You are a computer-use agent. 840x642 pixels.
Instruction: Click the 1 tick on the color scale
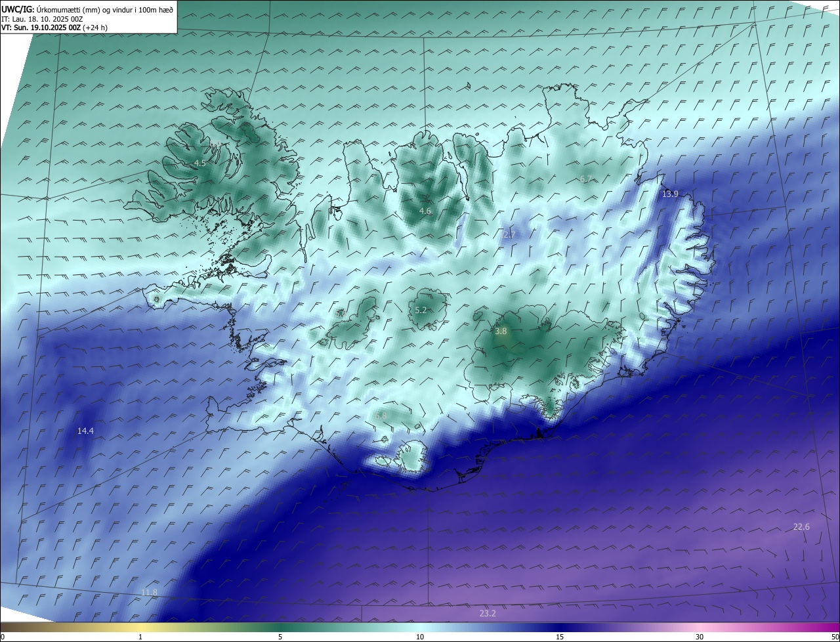point(140,637)
